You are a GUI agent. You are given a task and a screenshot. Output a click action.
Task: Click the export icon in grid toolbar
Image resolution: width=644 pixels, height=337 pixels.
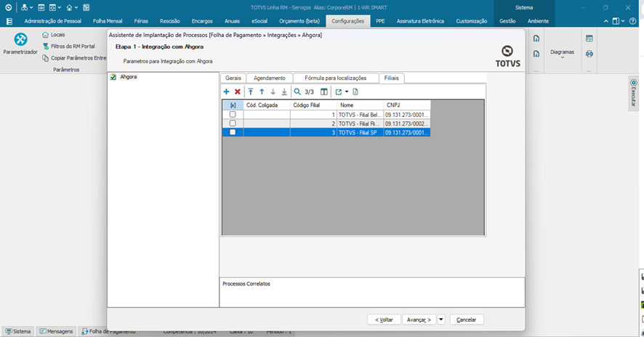(x=339, y=92)
